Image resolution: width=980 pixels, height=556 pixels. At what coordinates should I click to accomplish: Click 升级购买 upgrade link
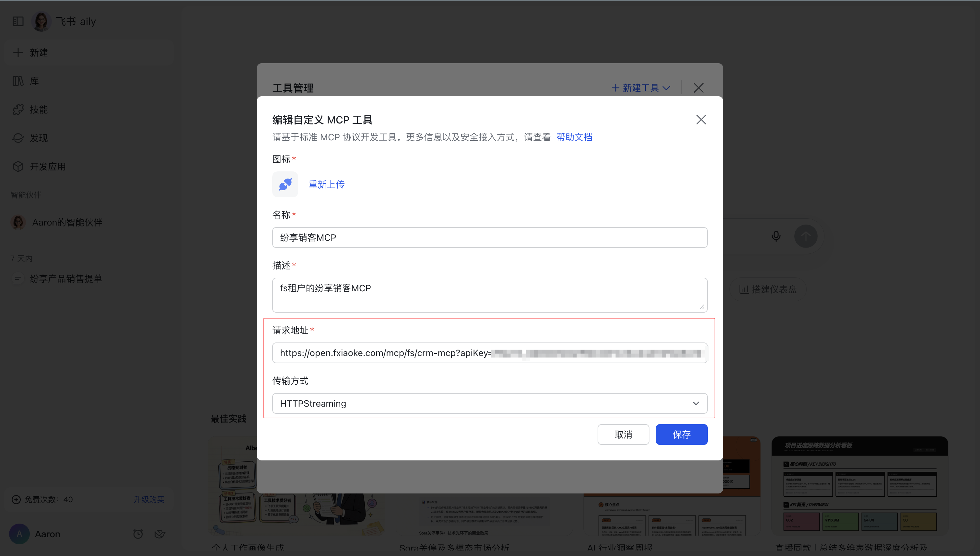click(x=148, y=500)
